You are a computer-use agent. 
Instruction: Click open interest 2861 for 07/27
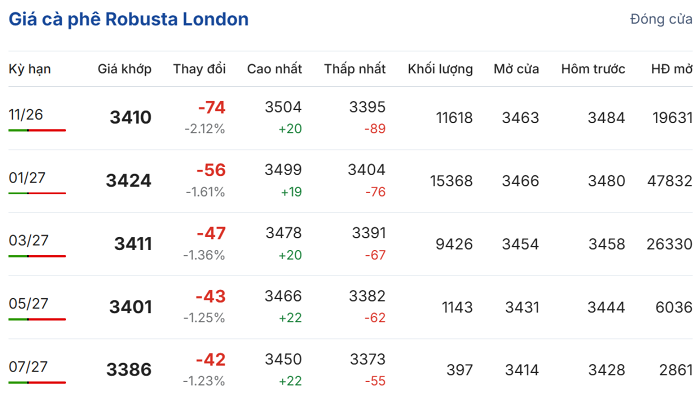676,370
